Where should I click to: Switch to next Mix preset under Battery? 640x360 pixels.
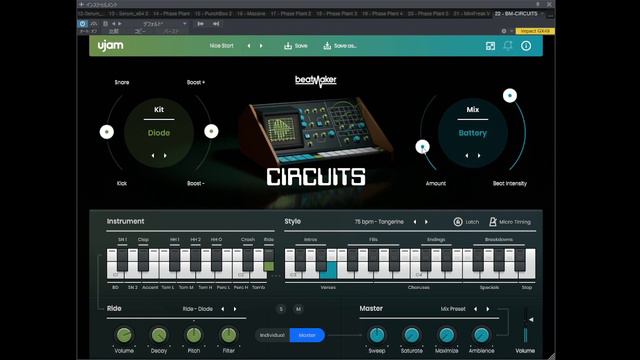pyautogui.click(x=479, y=156)
